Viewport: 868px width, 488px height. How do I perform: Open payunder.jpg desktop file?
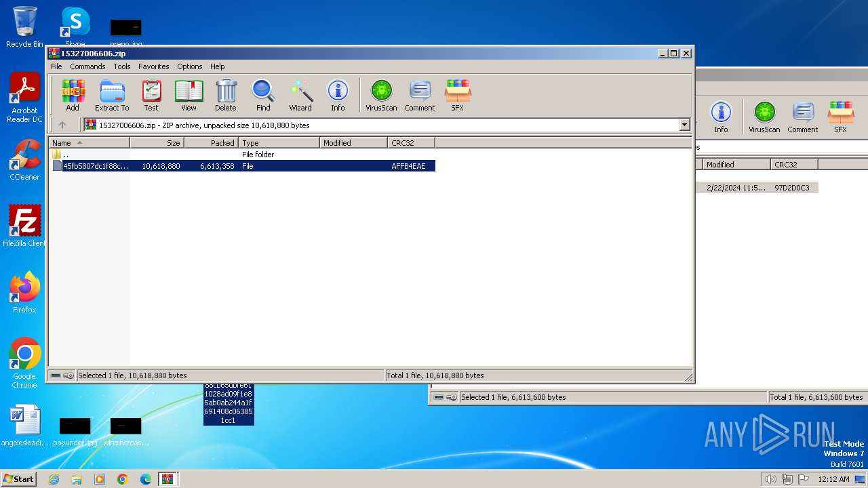[x=75, y=432]
